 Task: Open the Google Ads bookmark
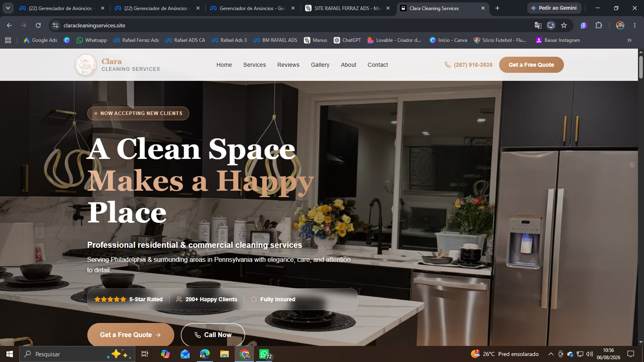(40, 40)
